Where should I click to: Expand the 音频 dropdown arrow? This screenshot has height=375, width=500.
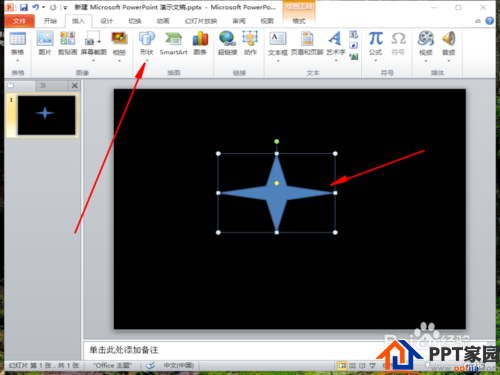coord(449,61)
